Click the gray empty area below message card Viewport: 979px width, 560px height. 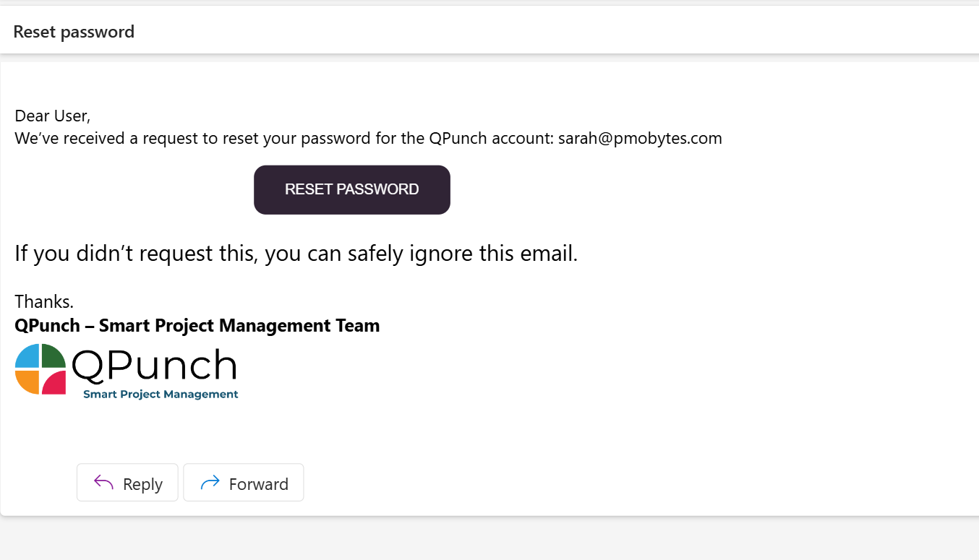[x=489, y=538]
